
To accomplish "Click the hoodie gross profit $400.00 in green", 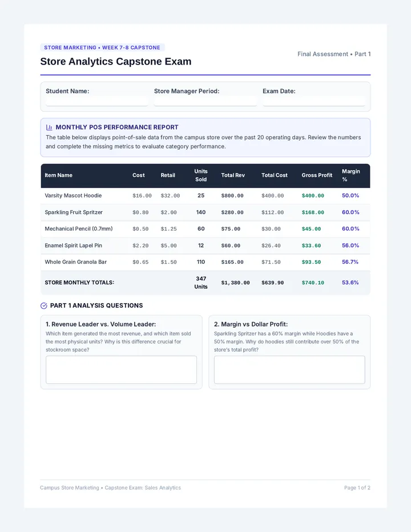I will click(x=313, y=196).
